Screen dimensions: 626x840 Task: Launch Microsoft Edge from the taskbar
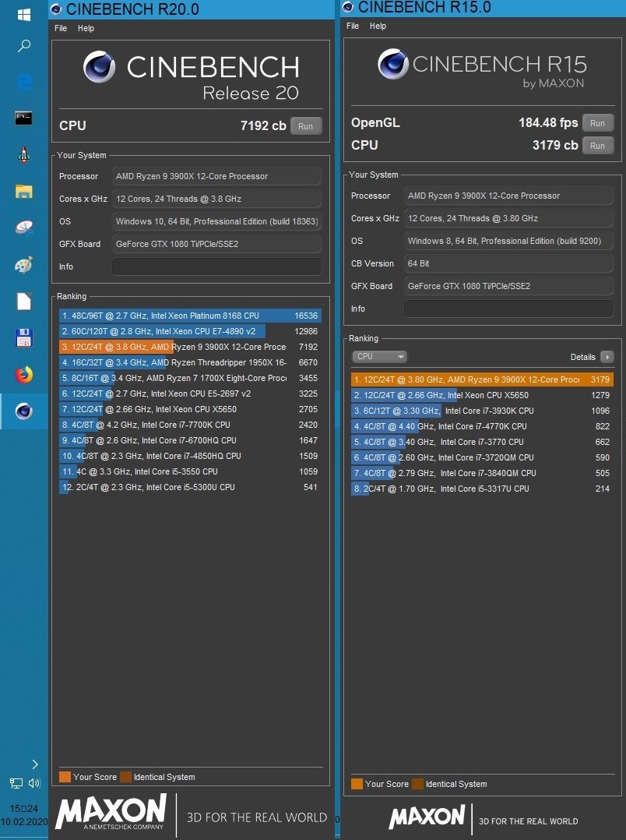tap(23, 81)
